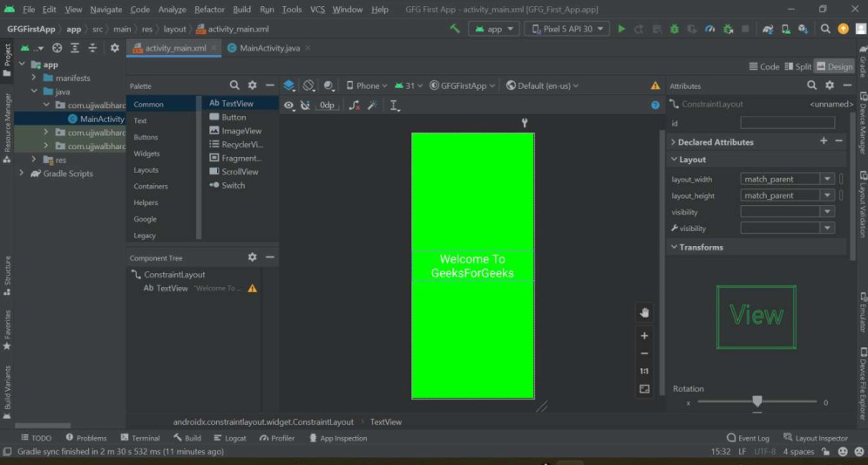Open the VCS menu
The image size is (868, 465).
pos(317,10)
